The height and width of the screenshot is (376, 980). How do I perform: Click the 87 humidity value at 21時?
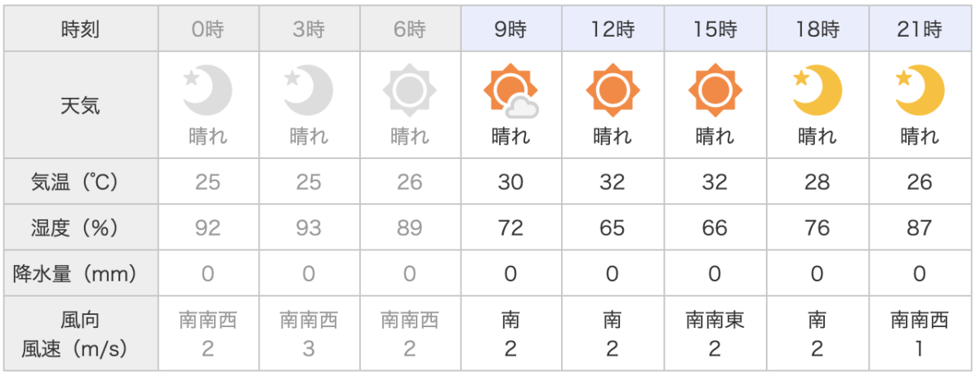point(920,228)
